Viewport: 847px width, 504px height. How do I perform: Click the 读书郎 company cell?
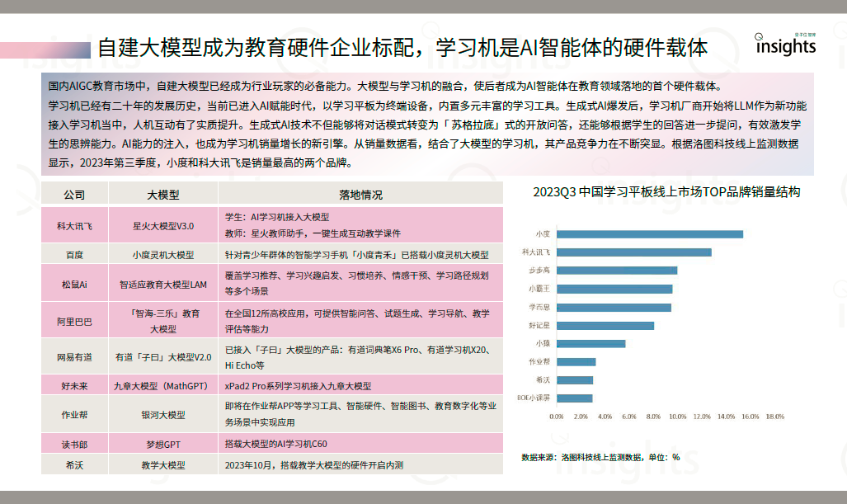tap(74, 444)
